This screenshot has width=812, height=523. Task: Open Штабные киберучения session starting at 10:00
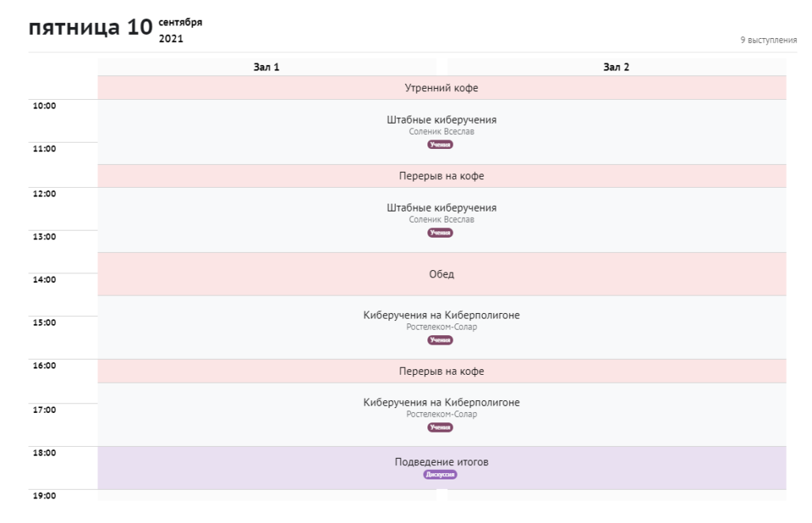tap(441, 120)
